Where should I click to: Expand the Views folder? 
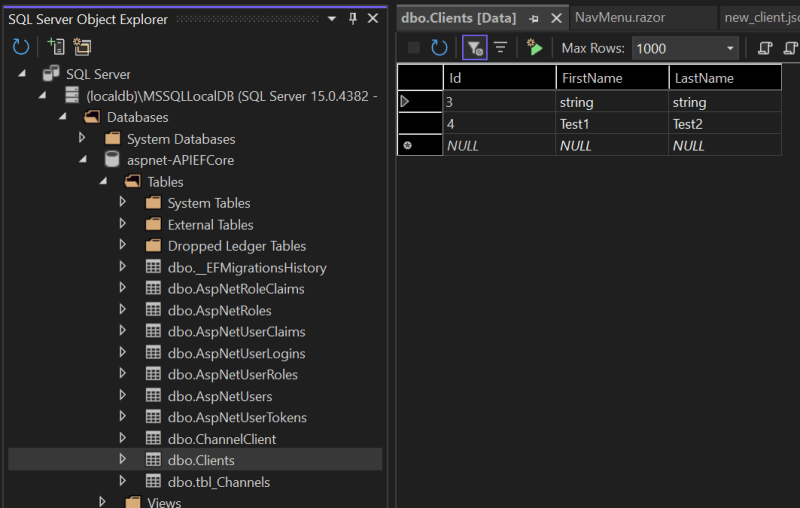click(102, 502)
